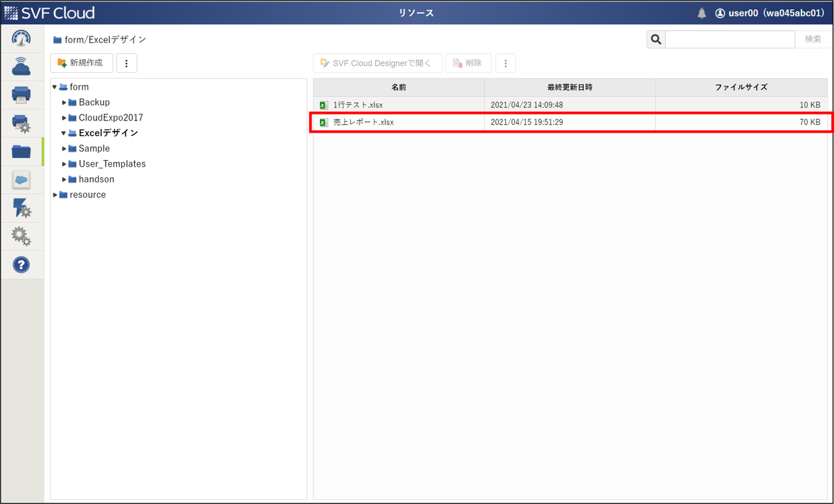
Task: Open the user00 account menu
Action: [x=769, y=13]
